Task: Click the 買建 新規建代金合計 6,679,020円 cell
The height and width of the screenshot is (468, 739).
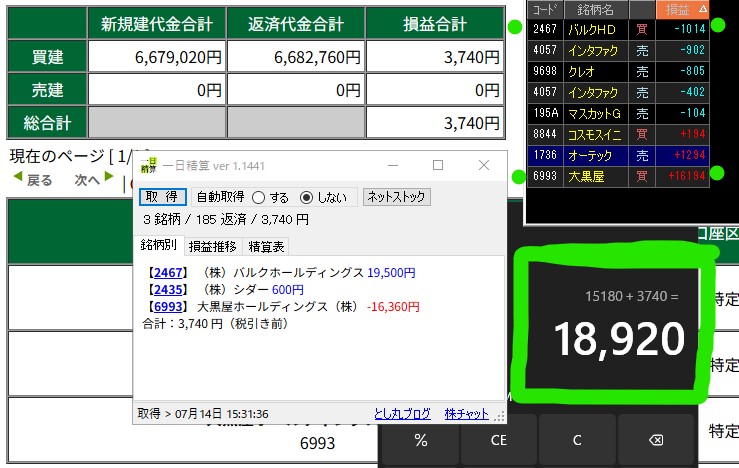Action: 157,57
